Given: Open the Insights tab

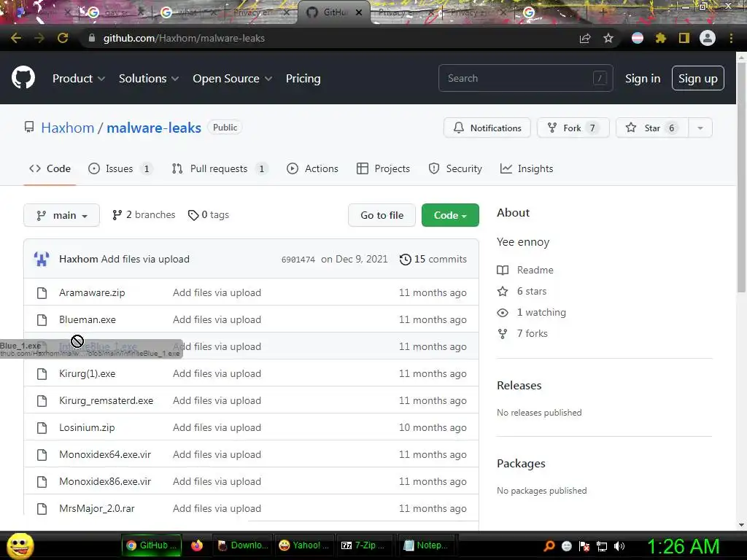Looking at the screenshot, I should 527,168.
